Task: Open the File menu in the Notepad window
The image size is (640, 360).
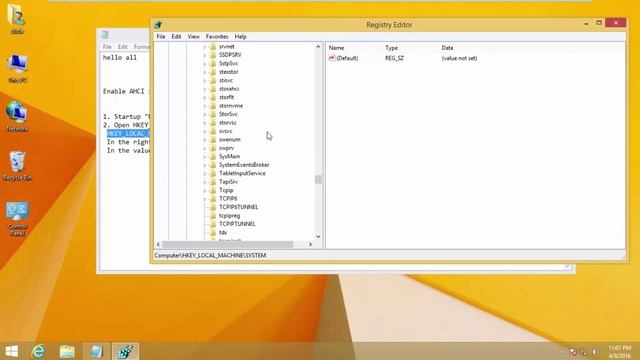Action: tap(107, 47)
